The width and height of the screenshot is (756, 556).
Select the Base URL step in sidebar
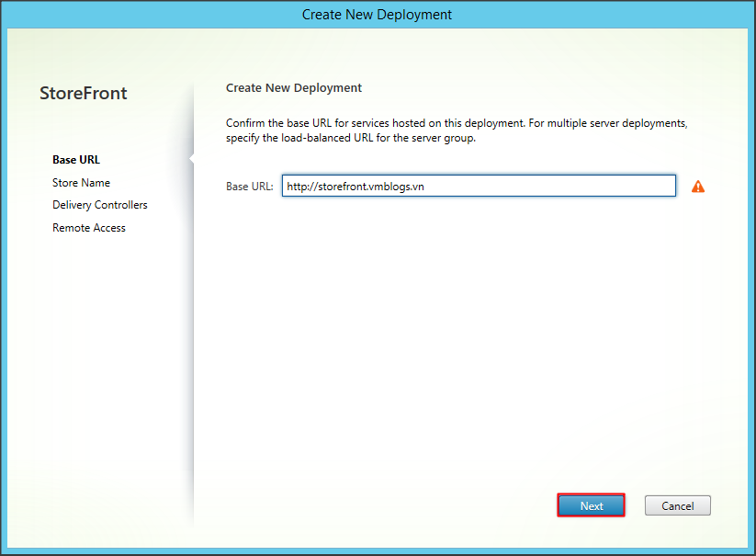pyautogui.click(x=76, y=160)
